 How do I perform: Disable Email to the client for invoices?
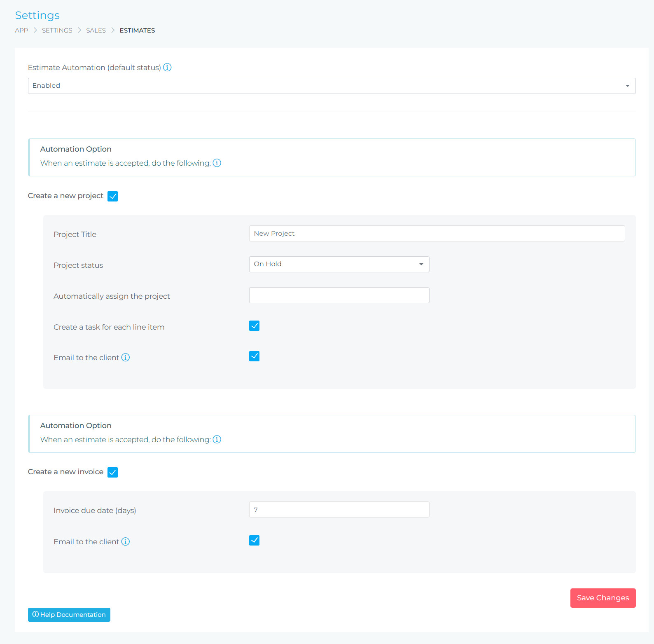tap(254, 541)
